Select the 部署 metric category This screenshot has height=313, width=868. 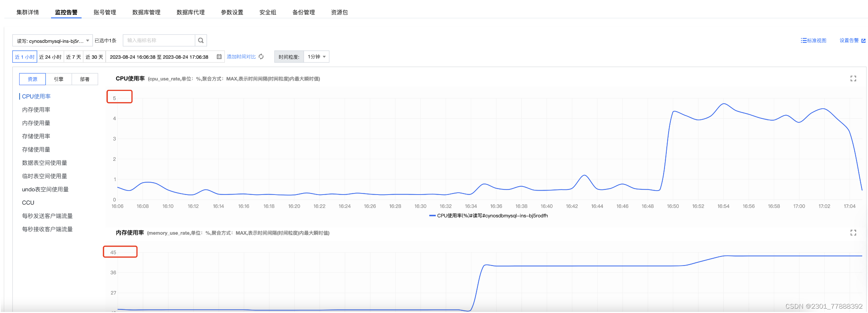pos(85,79)
